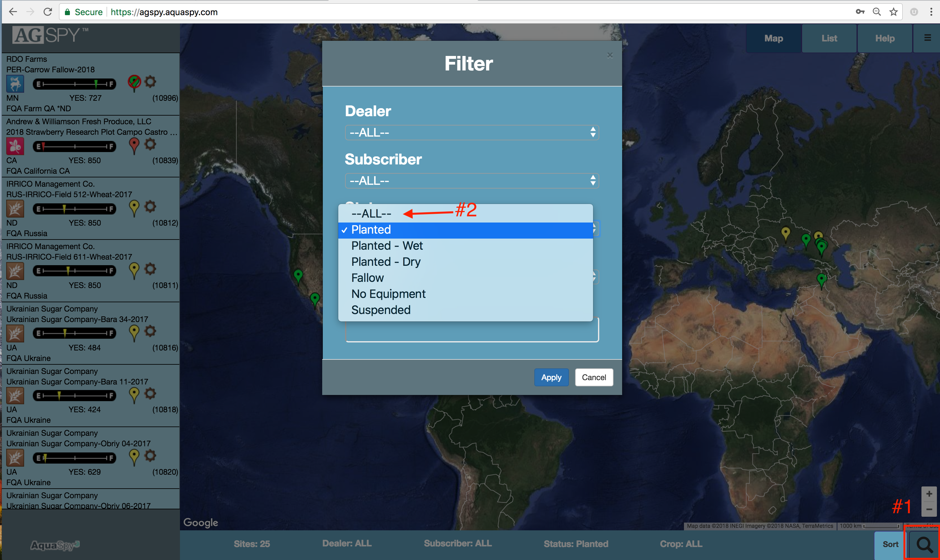Switch to the List tab
The image size is (940, 560).
(x=829, y=39)
